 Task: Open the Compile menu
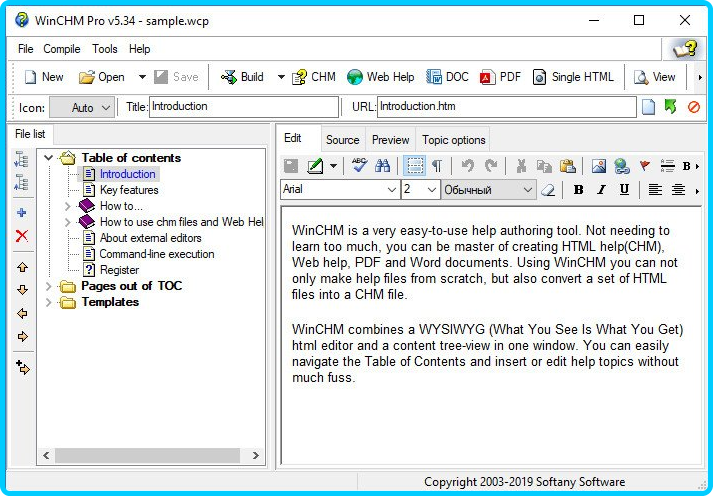click(62, 49)
